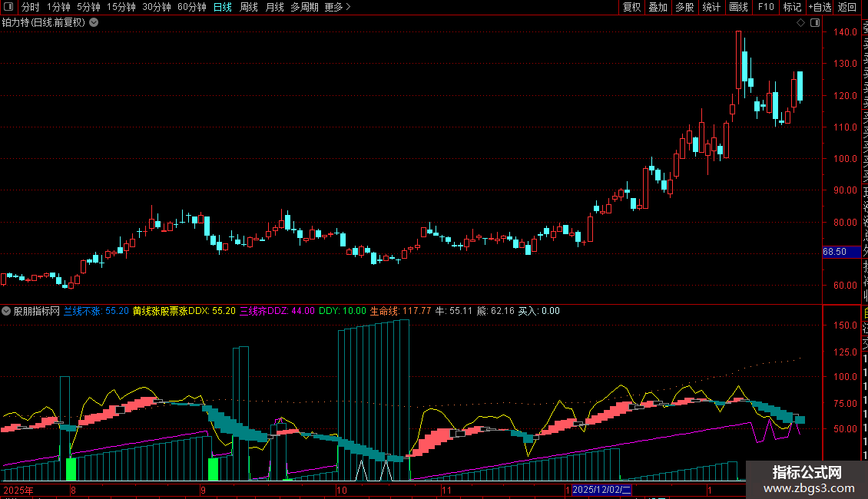
Task: Toggle the left sidebar panel icon
Action: (x=8, y=7)
